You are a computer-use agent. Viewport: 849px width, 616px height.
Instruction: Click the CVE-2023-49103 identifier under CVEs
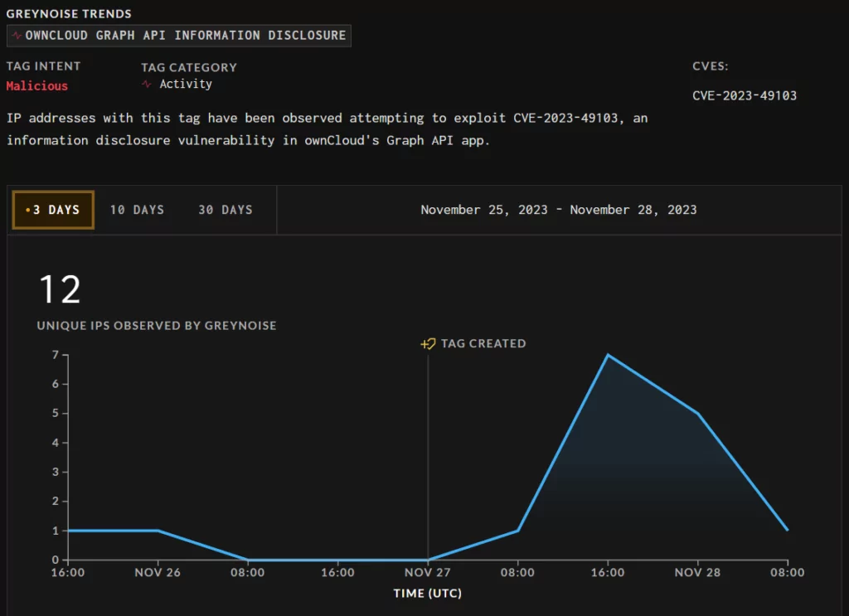(745, 96)
